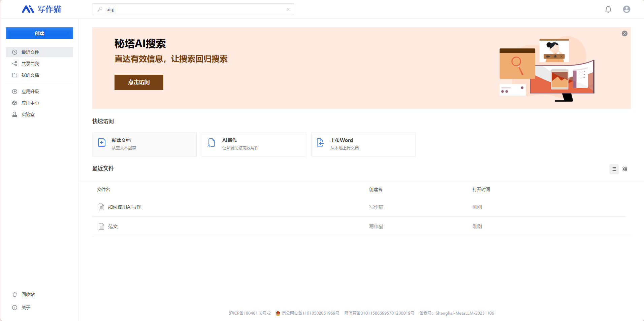Open 实验室 in the sidebar

(x=28, y=114)
